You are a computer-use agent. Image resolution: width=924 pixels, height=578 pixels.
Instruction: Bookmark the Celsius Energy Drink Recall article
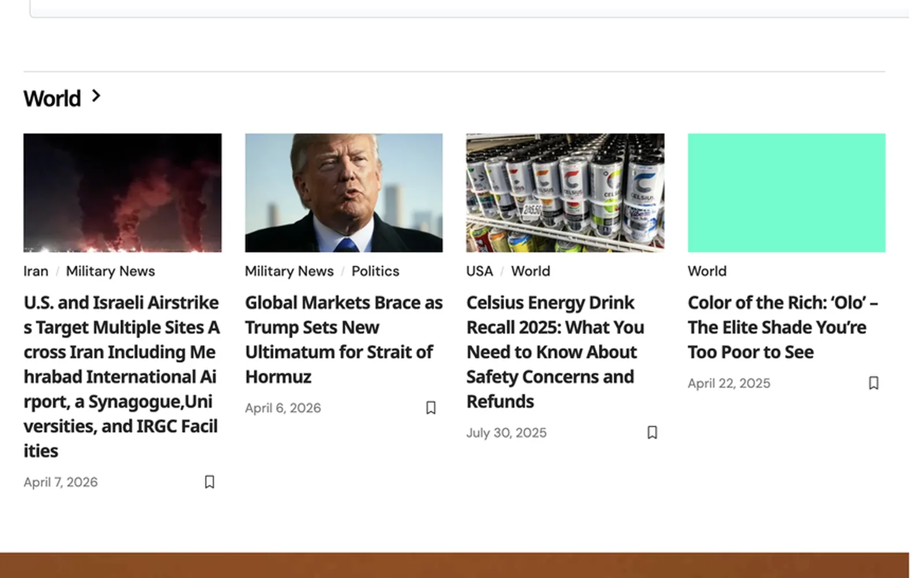tap(652, 432)
